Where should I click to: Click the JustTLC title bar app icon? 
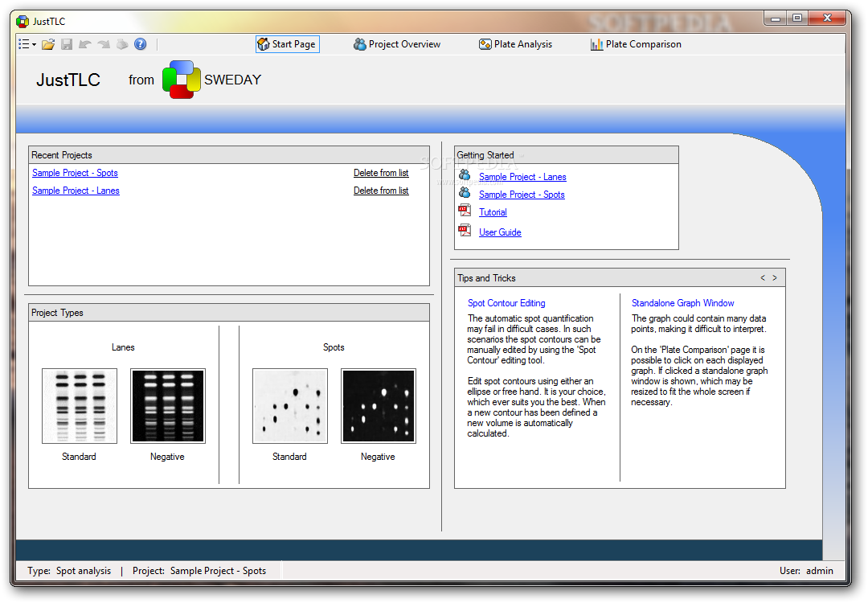23,22
